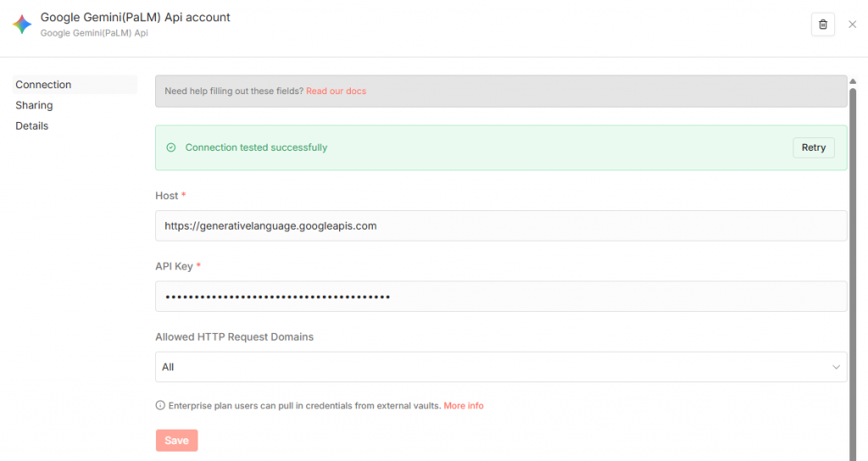Focus the Host URL input field
The height and width of the screenshot is (461, 868).
click(501, 225)
